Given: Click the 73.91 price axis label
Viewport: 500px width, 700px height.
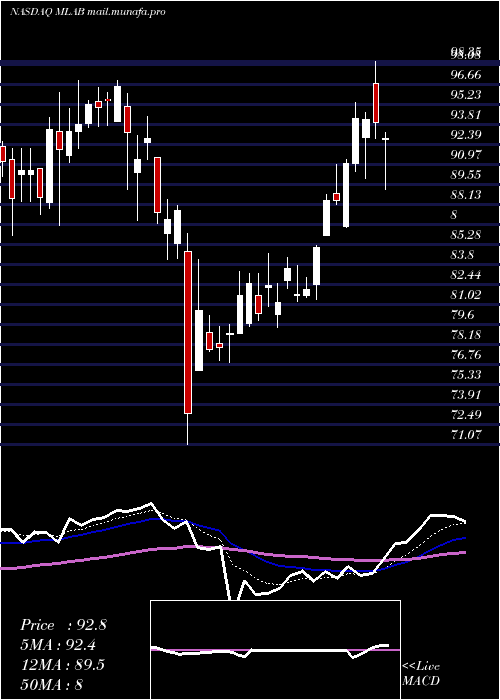Looking at the screenshot, I should (x=466, y=395).
